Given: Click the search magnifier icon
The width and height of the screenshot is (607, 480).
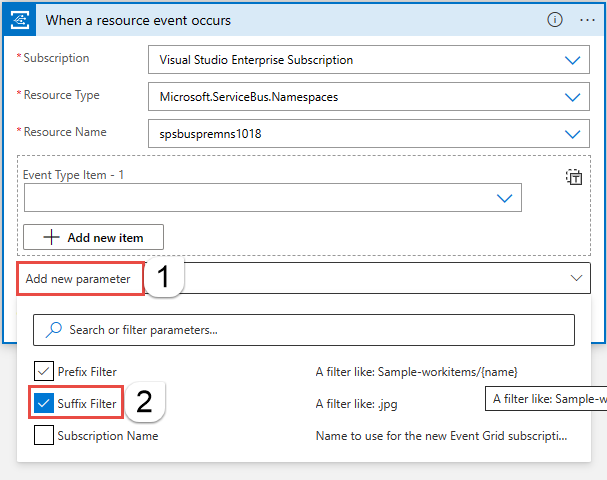Looking at the screenshot, I should pyautogui.click(x=54, y=329).
